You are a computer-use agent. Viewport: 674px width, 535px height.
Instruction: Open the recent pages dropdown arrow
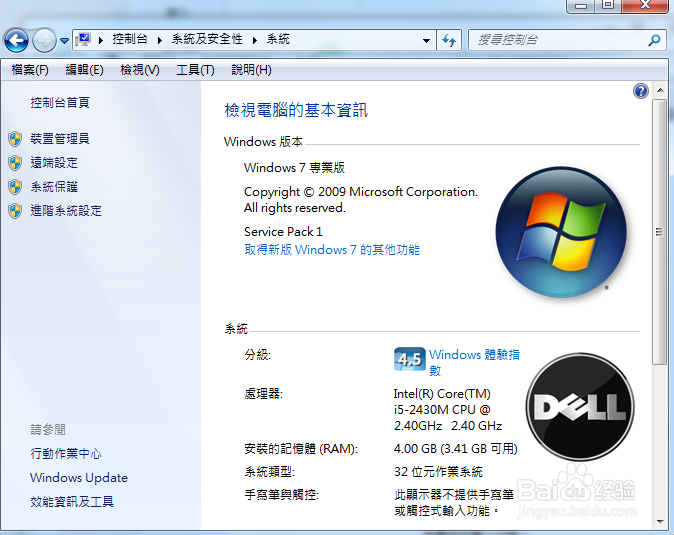tap(64, 41)
